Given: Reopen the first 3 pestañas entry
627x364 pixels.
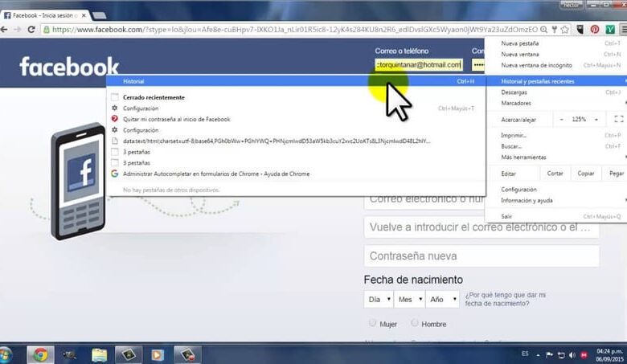Looking at the screenshot, I should (x=296, y=152).
